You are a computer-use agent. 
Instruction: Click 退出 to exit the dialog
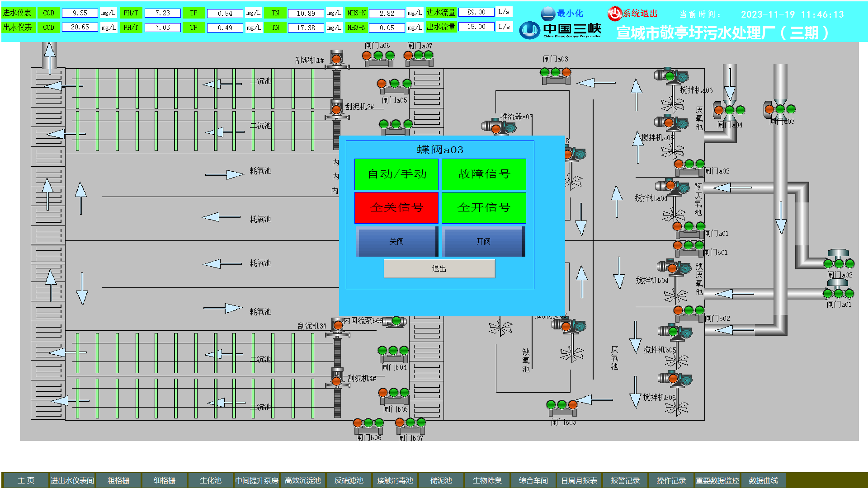[x=439, y=268]
